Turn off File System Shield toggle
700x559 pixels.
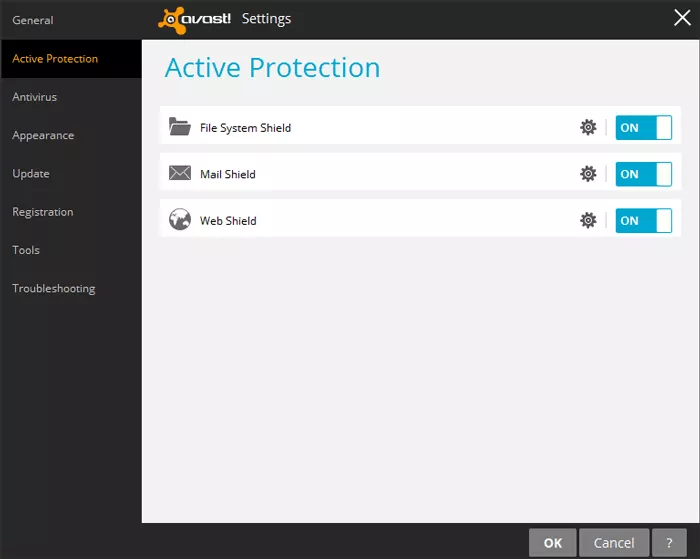coord(643,127)
